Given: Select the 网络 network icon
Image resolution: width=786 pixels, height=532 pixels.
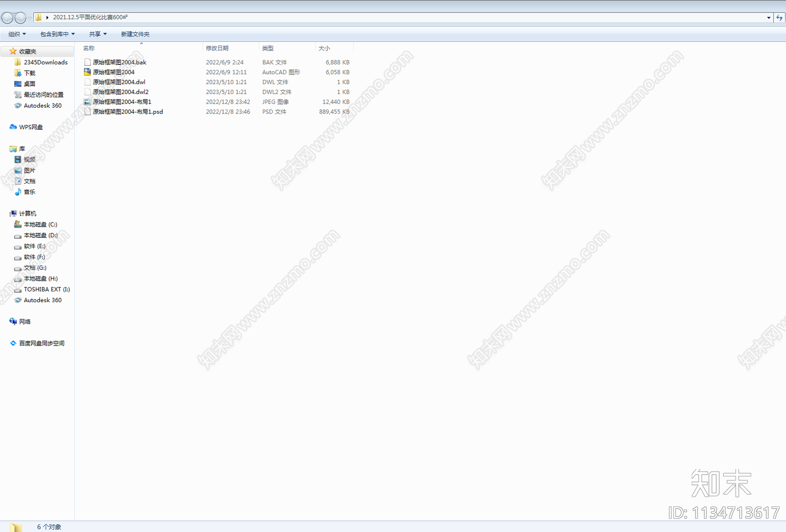Looking at the screenshot, I should click(13, 321).
